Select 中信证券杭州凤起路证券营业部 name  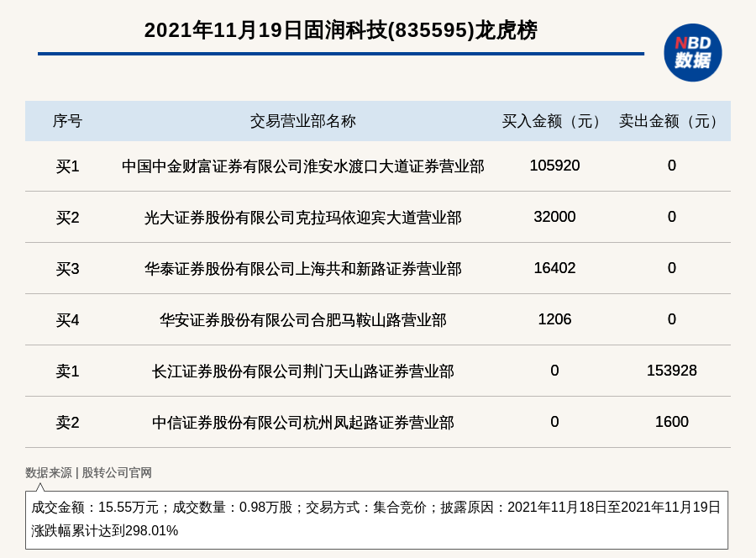[x=302, y=422]
